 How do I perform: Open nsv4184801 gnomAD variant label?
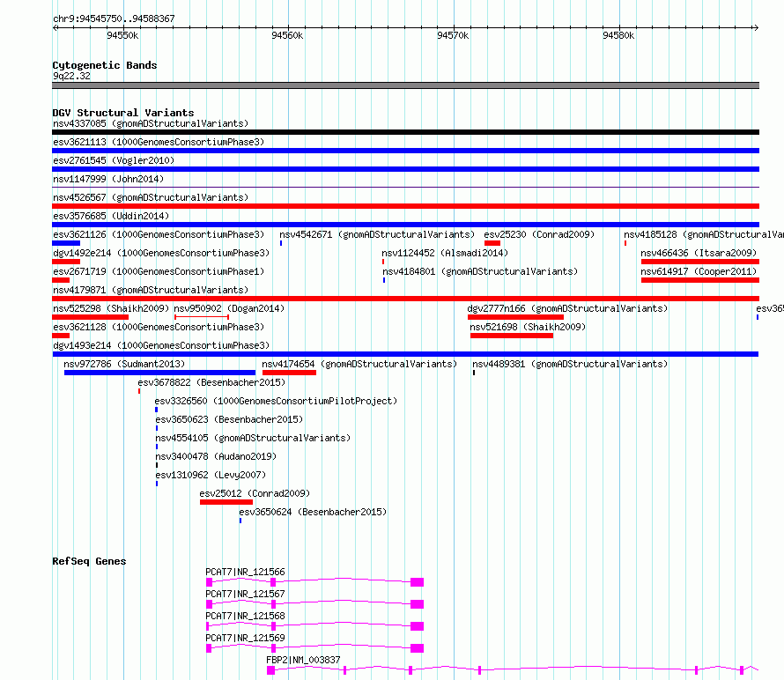coord(480,271)
